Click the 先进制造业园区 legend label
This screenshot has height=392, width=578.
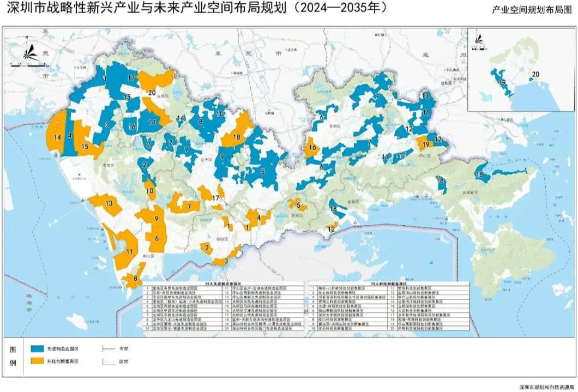(x=63, y=348)
